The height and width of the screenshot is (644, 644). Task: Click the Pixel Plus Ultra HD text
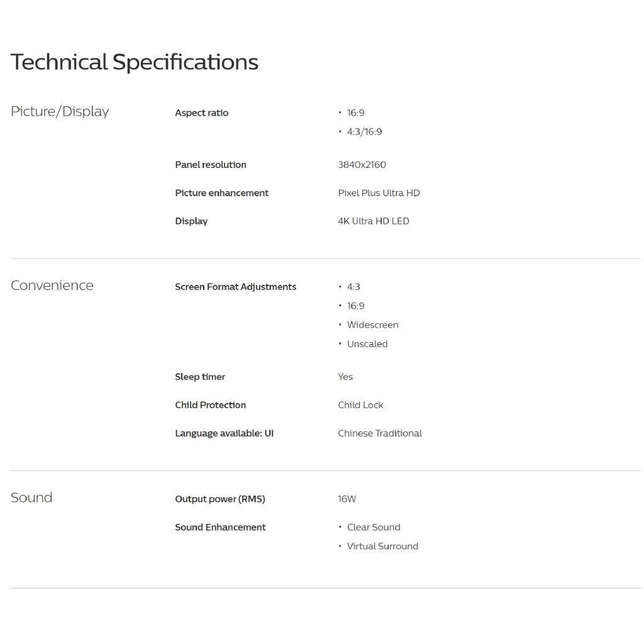pyautogui.click(x=379, y=193)
